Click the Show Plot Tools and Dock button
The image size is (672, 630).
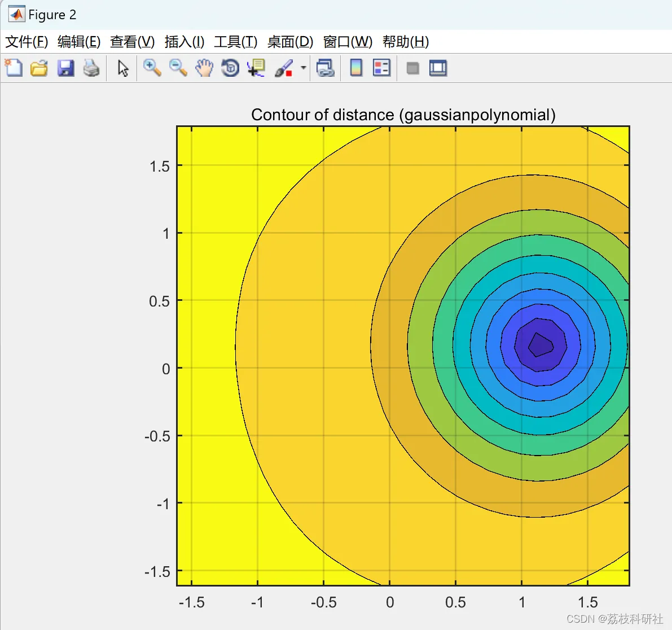click(438, 68)
